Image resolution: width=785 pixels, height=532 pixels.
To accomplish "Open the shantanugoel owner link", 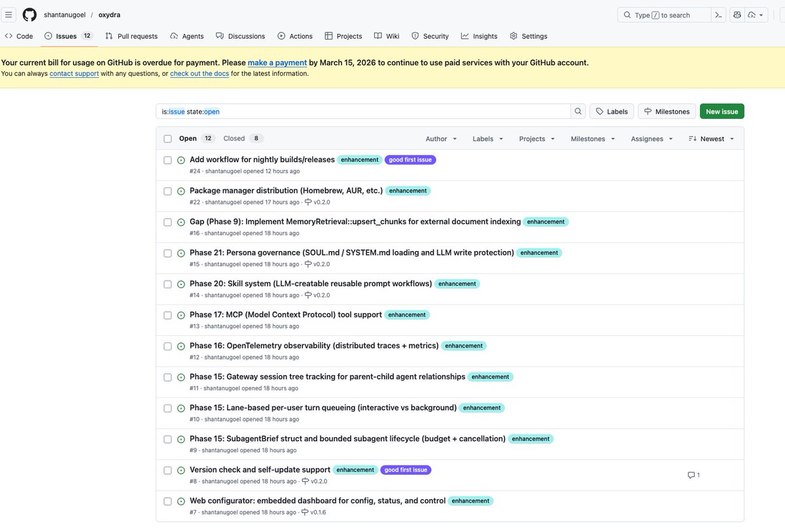I will point(65,14).
